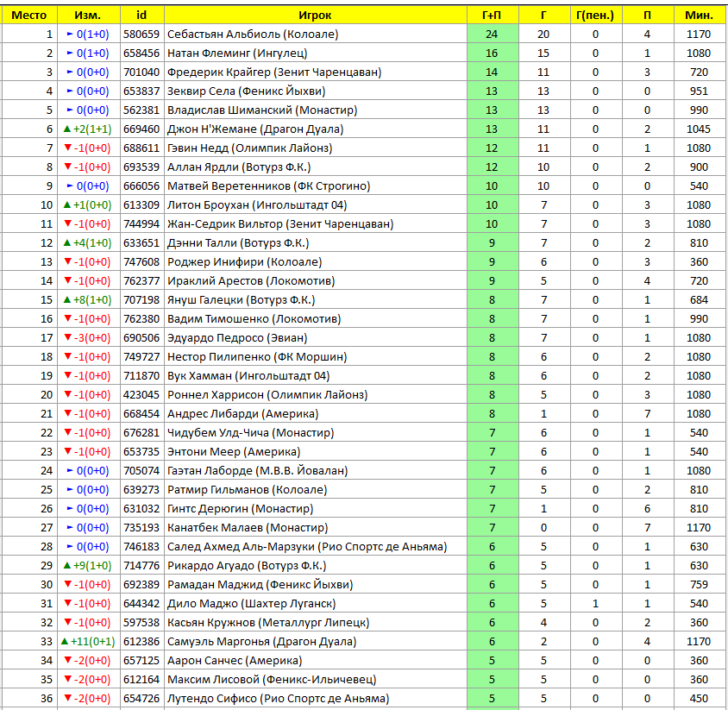Select Аллан Ярдли (Вотурз Ф.К.)
The height and width of the screenshot is (710, 728).
(x=239, y=167)
